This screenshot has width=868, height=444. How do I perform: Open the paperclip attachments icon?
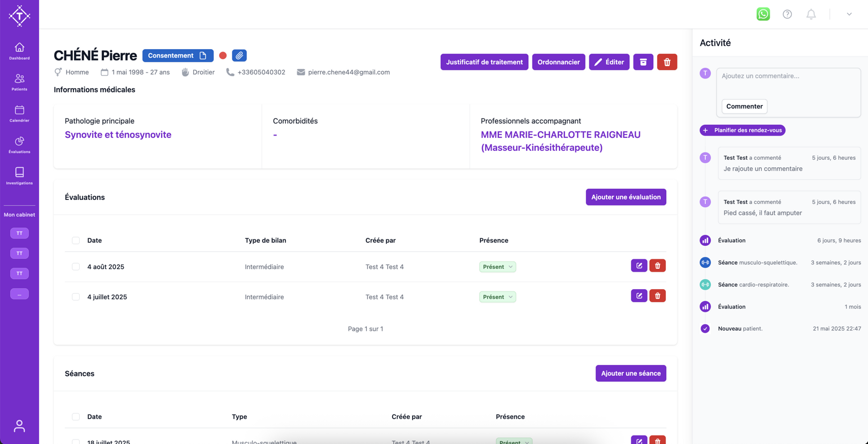pyautogui.click(x=240, y=55)
